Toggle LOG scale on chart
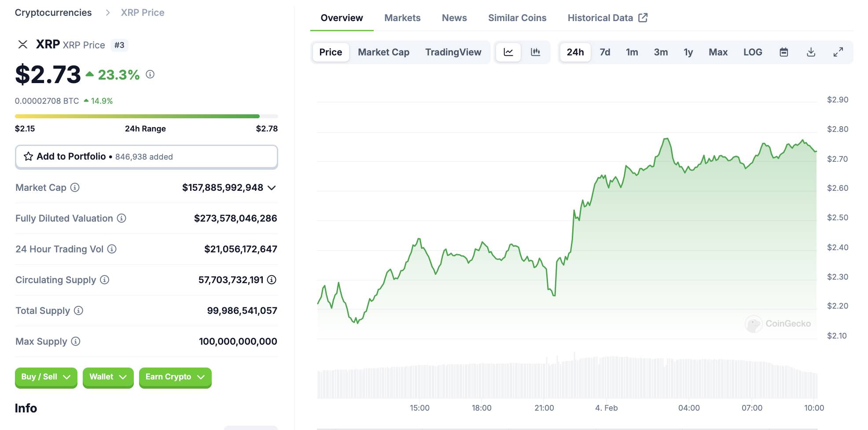 pos(753,52)
